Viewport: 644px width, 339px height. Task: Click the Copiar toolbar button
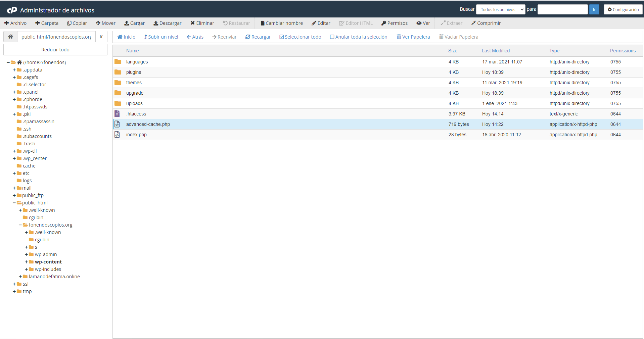[x=77, y=23]
